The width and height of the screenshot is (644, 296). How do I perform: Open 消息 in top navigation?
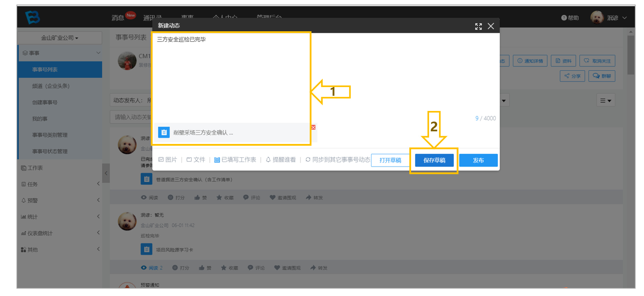pos(118,18)
